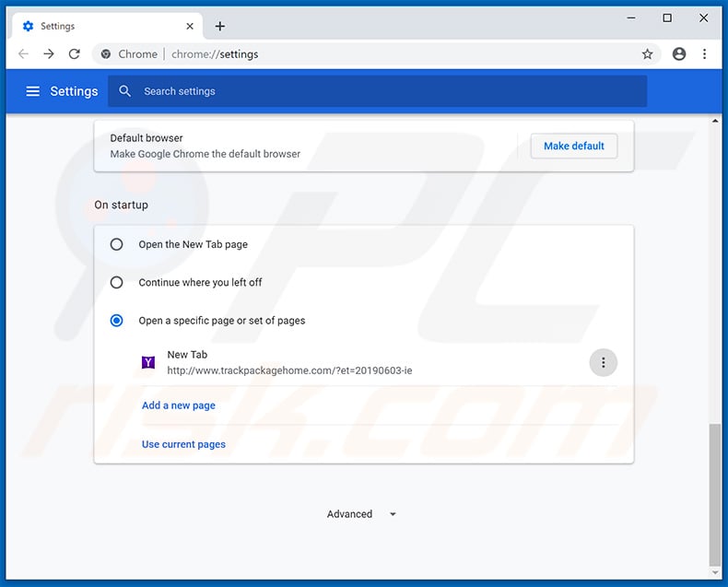The width and height of the screenshot is (728, 587).
Task: Select the Settings browser tab
Action: (x=107, y=26)
